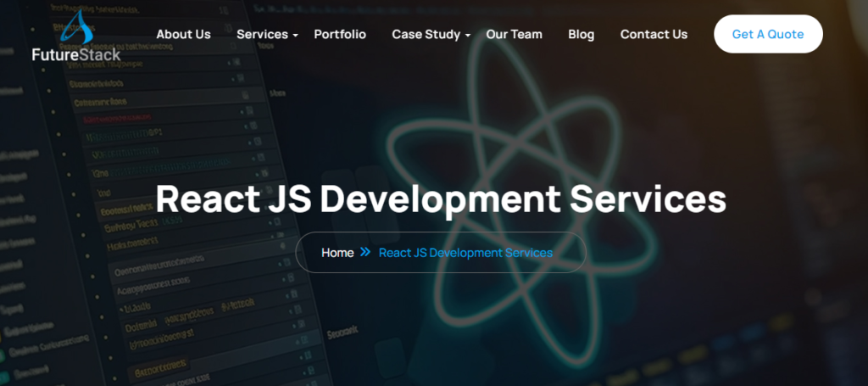Open the Blog page

581,34
